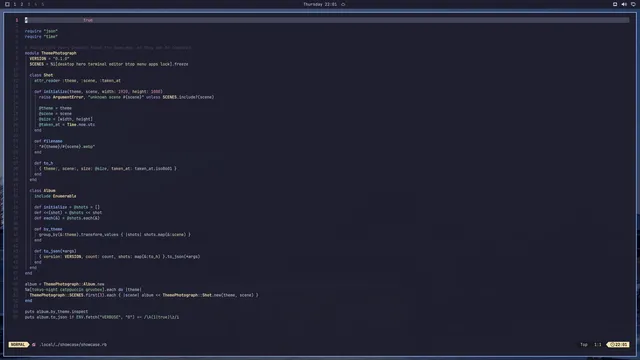Click line number 1 in gutter
The width and height of the screenshot is (640, 360).
17,20
